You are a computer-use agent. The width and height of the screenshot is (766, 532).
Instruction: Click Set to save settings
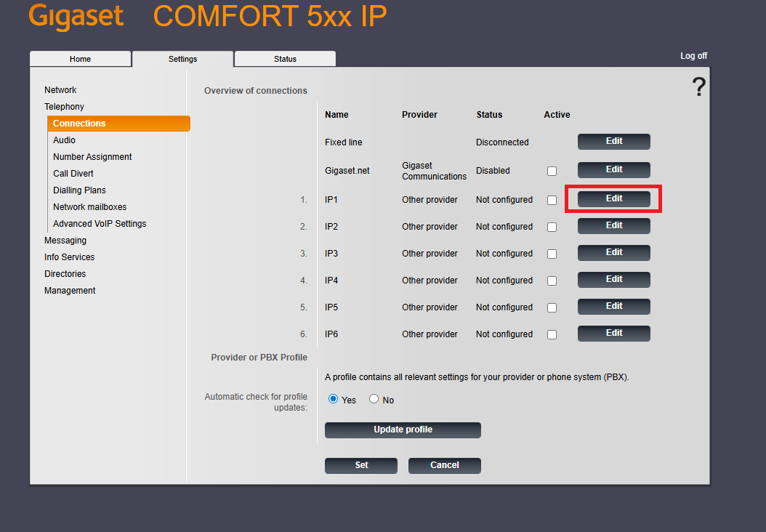[x=361, y=465]
